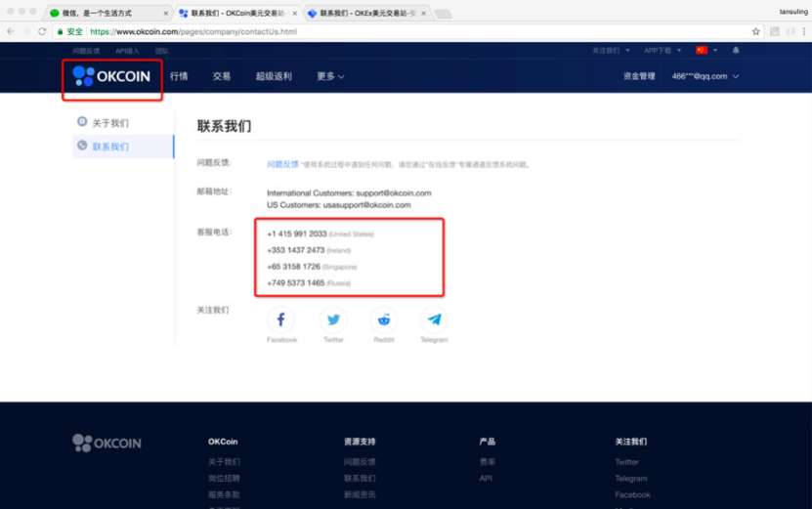This screenshot has height=509, width=812.
Task: Close the OKCoin contact tab
Action: 295,14
